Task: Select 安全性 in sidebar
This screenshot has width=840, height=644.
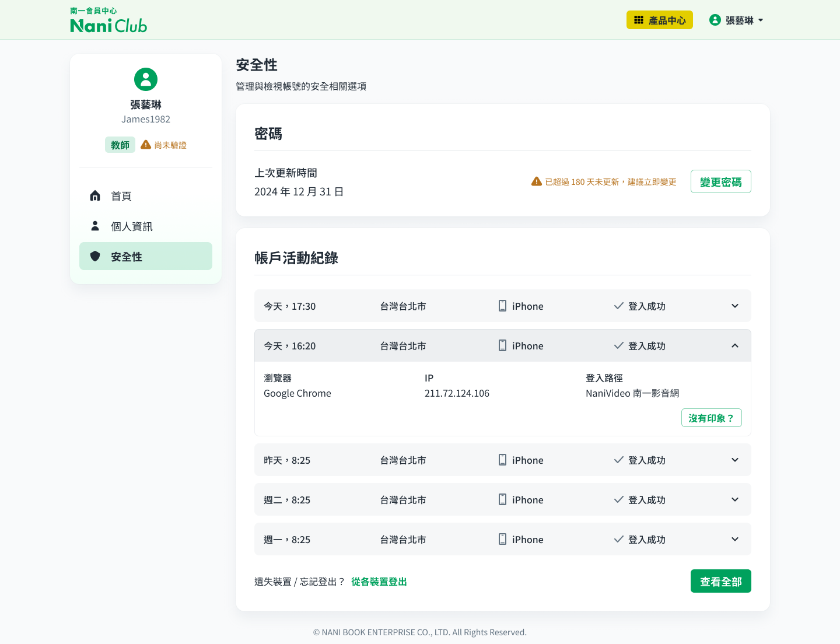Action: tap(146, 256)
